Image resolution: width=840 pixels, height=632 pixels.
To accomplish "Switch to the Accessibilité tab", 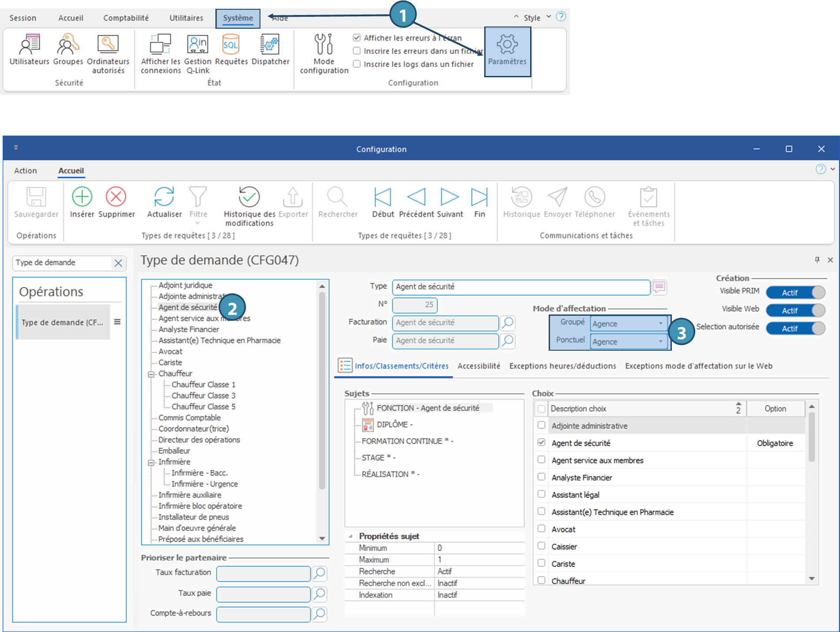I will tap(479, 366).
